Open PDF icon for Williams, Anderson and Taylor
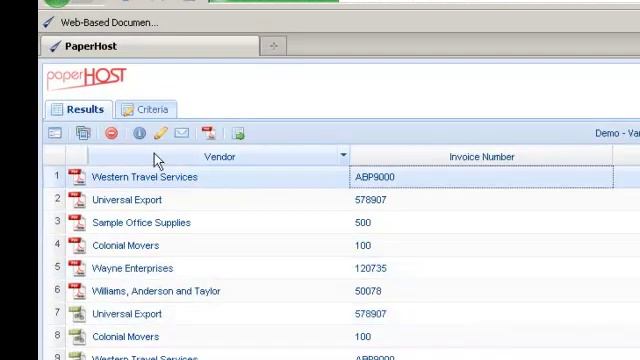Screen dimensions: 640x360 (x=77, y=291)
